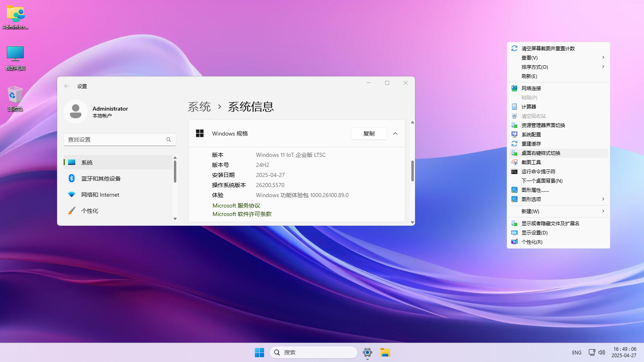The image size is (644, 362).
Task: Select the 蓝牙和其他设备 Bluetooth icon
Action: tap(72, 178)
